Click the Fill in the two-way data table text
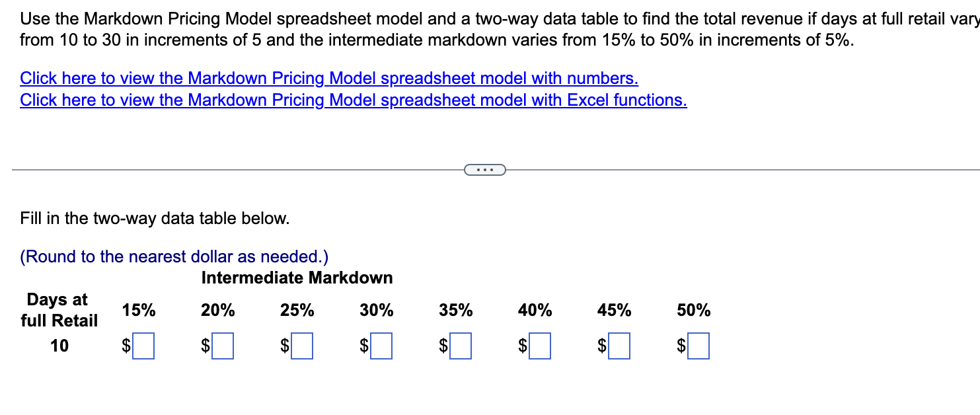Viewport: 980px width, 415px height. [153, 218]
